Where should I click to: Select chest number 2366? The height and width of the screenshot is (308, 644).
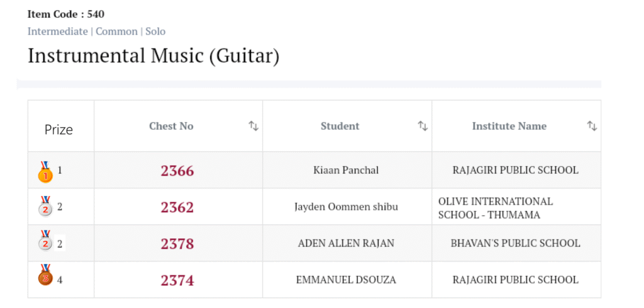click(177, 171)
